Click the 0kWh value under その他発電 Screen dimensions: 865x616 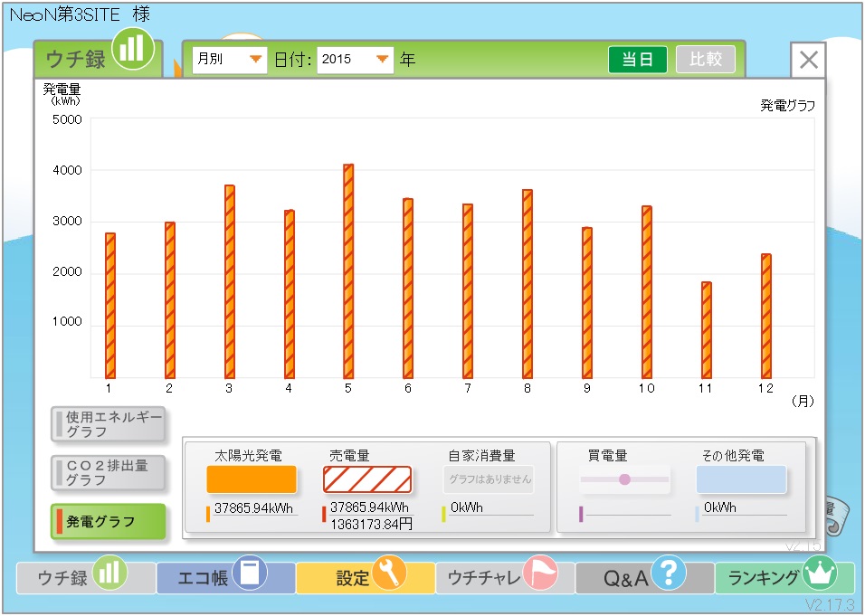[x=720, y=507]
